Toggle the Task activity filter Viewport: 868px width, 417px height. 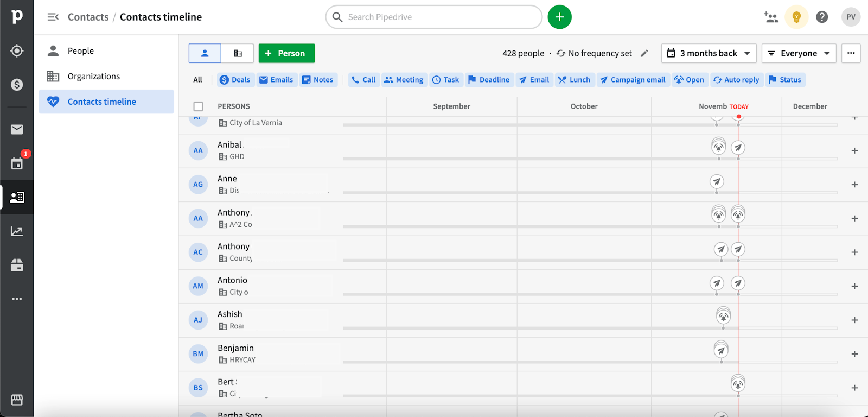[445, 80]
